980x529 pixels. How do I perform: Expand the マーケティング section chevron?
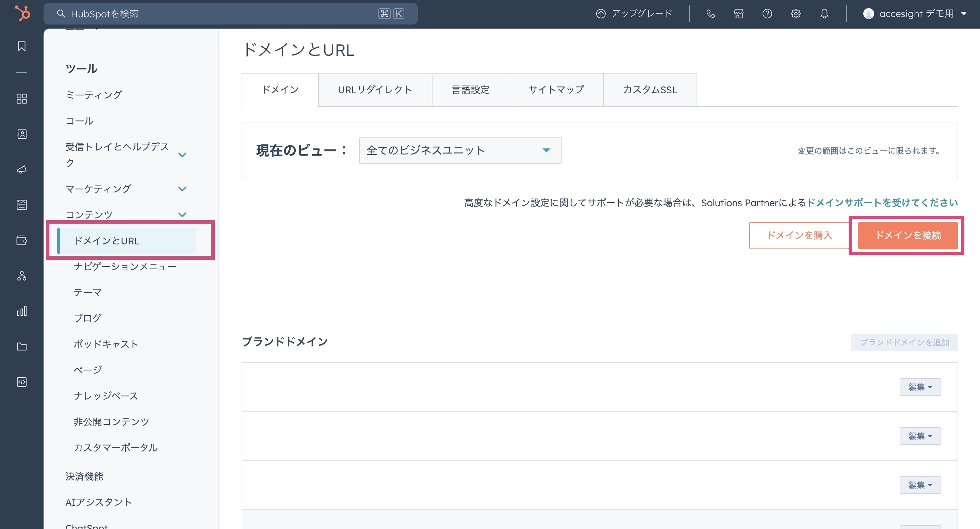(x=182, y=189)
